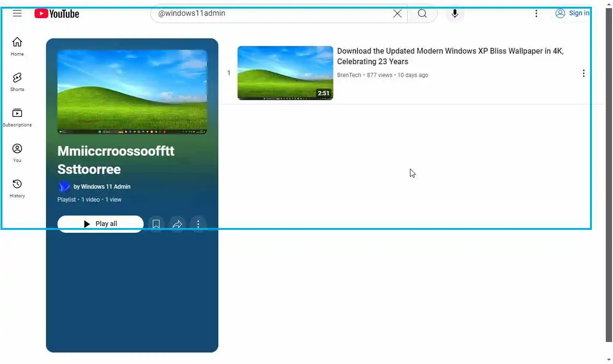Open the playlist's three-dot more menu
This screenshot has height=364, width=613.
coord(198,224)
